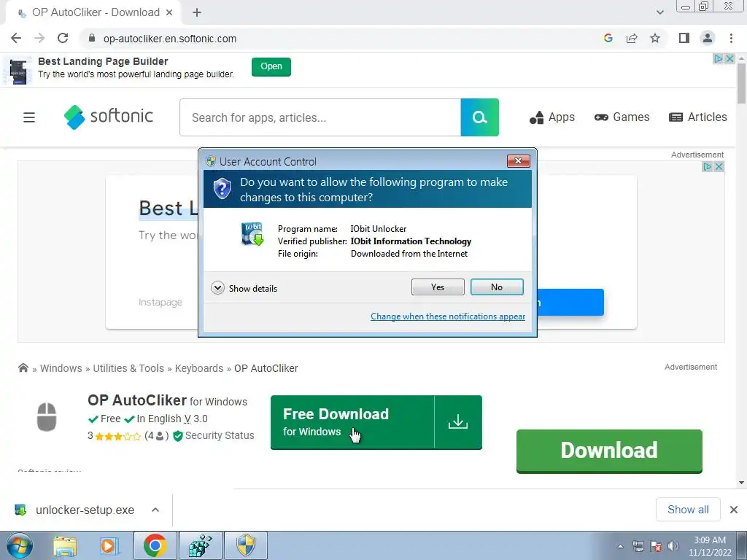Click the Softonic search field
747x560 pixels.
click(320, 117)
